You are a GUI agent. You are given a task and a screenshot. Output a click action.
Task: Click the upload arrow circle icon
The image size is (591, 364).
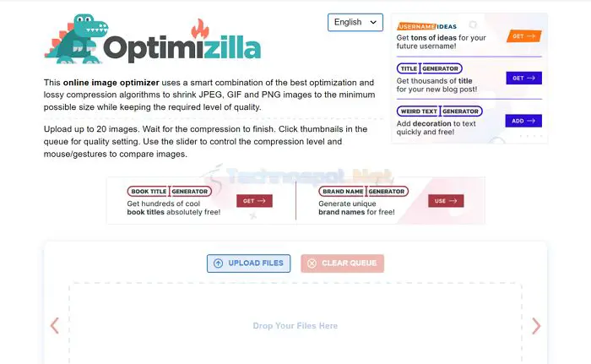tap(218, 263)
